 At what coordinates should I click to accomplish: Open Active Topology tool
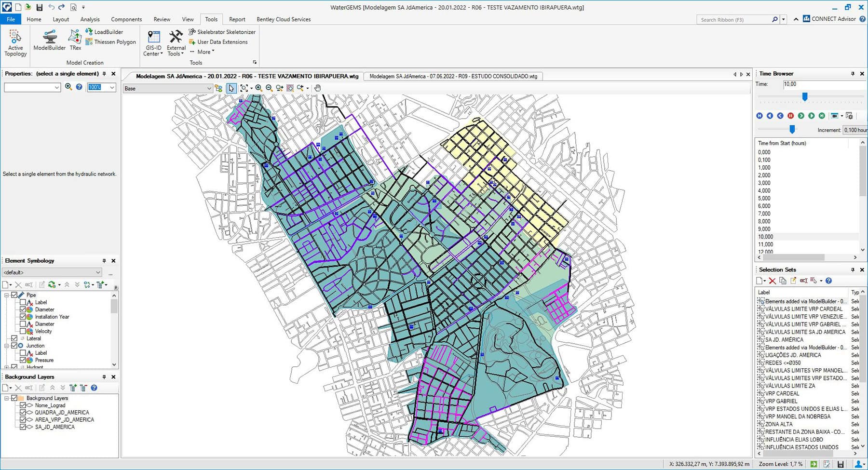[15, 43]
